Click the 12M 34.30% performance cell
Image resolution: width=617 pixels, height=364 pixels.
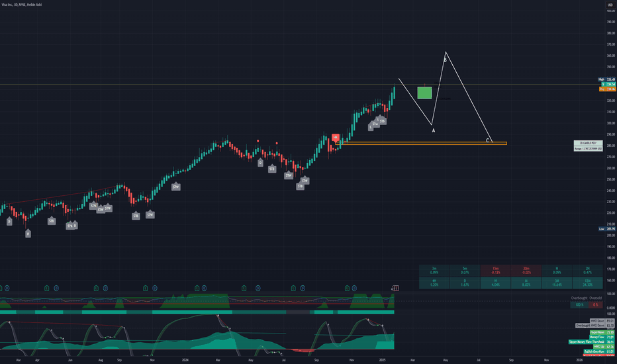click(587, 283)
